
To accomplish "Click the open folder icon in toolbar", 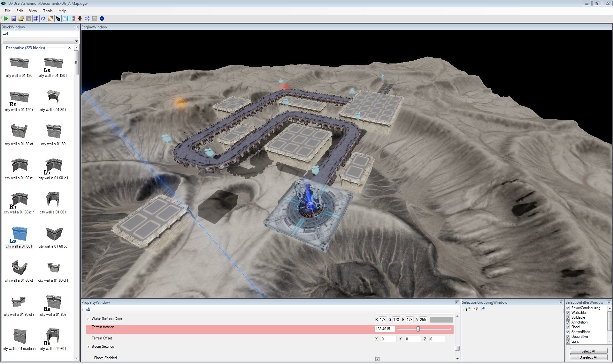I will [x=21, y=19].
